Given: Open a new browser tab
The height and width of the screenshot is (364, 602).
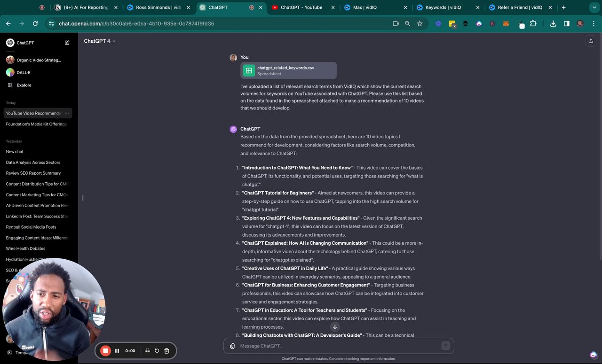Looking at the screenshot, I should 563,8.
